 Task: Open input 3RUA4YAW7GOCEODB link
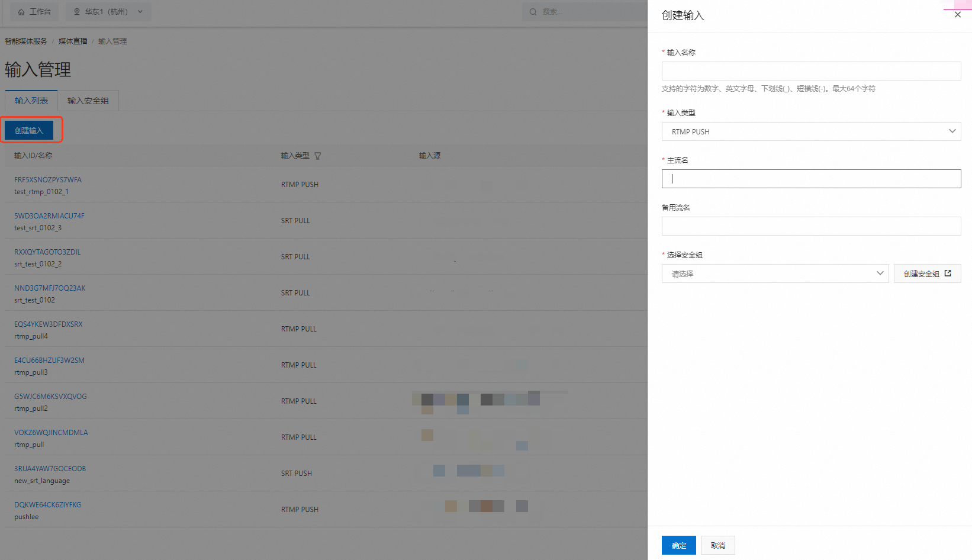[50, 468]
